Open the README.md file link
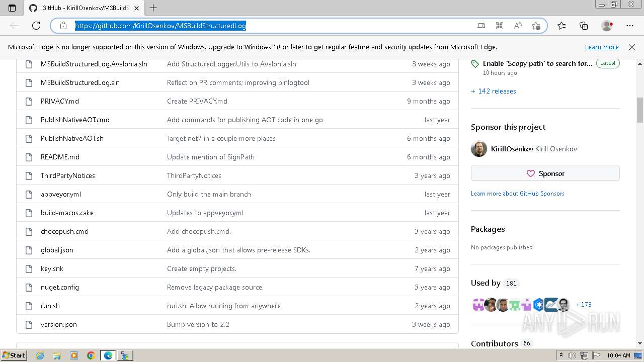 (x=60, y=157)
